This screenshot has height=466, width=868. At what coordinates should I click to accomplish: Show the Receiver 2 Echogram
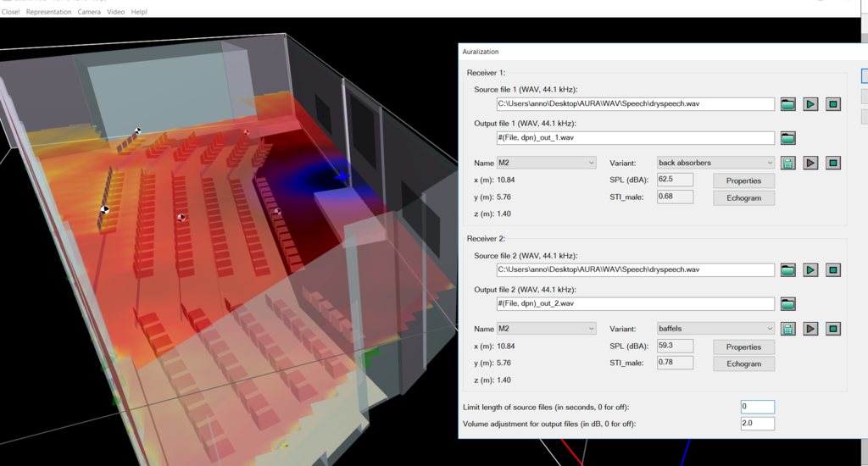pyautogui.click(x=743, y=363)
